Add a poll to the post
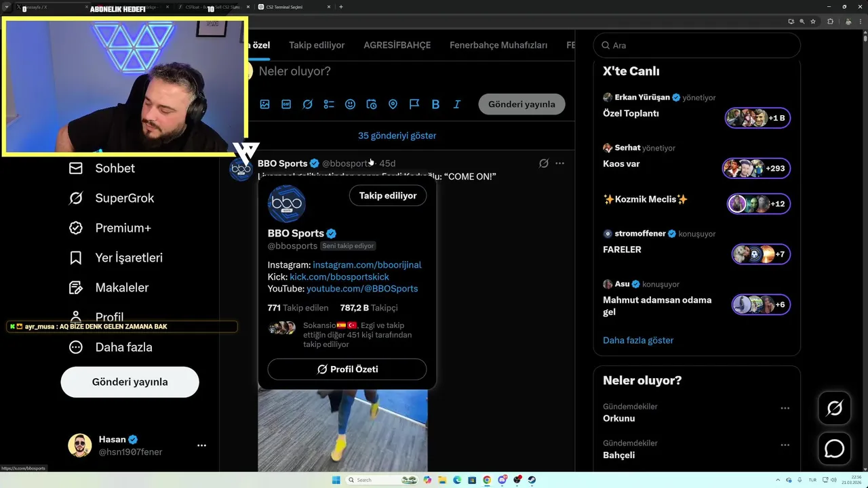 tap(329, 104)
